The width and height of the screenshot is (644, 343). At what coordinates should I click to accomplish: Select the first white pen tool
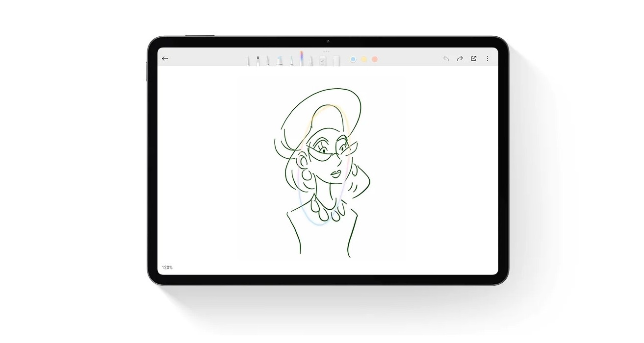(x=249, y=61)
